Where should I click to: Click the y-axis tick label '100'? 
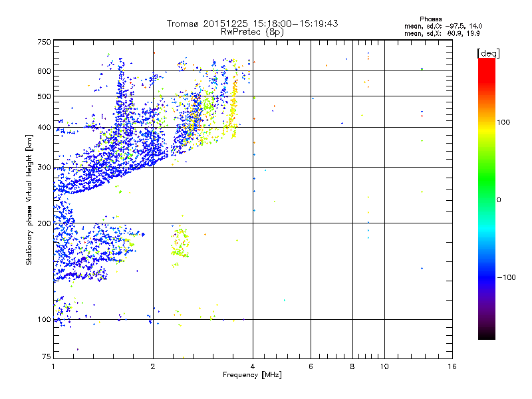tap(44, 319)
